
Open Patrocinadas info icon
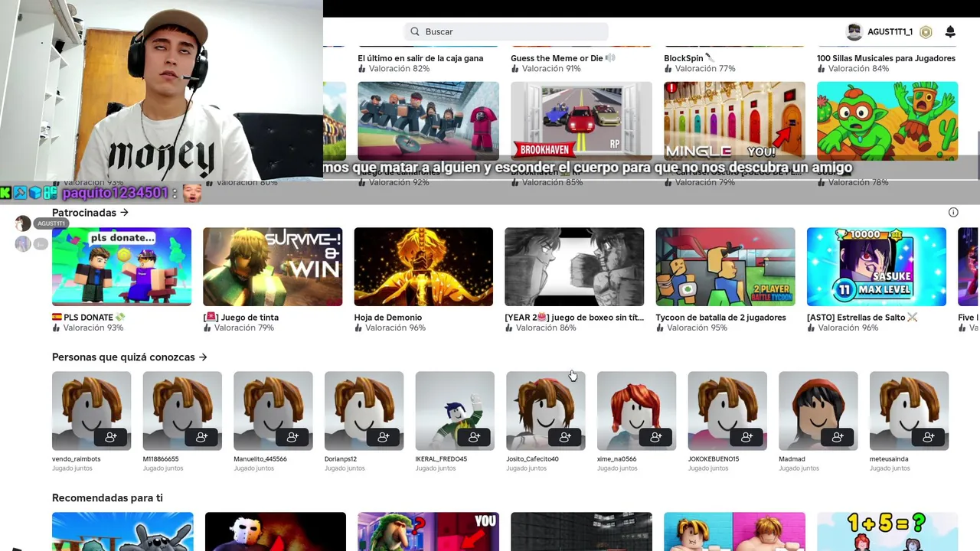(x=953, y=212)
